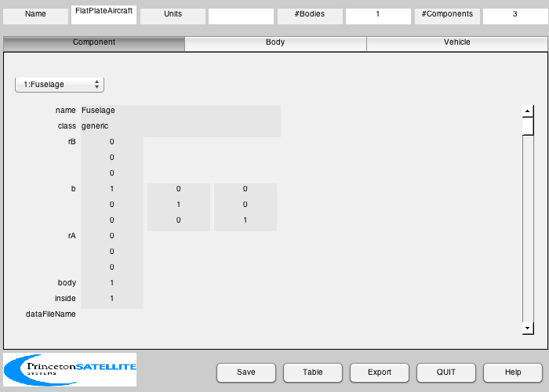Viewport: 549px width, 392px height.
Task: Click the dataFileName label
Action: pyautogui.click(x=51, y=314)
